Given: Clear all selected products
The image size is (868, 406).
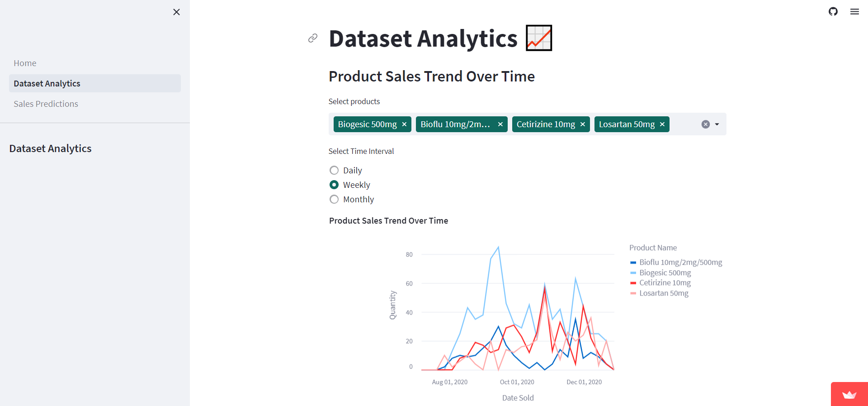Looking at the screenshot, I should click(x=705, y=124).
